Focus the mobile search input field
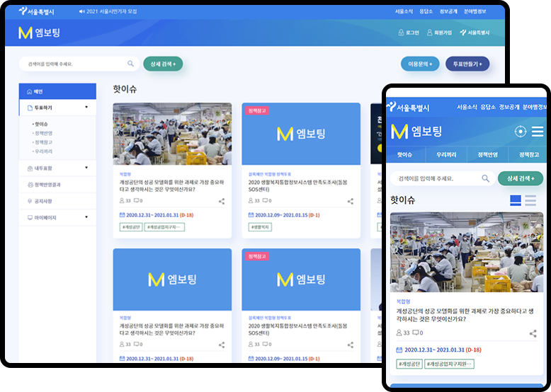 (443, 178)
